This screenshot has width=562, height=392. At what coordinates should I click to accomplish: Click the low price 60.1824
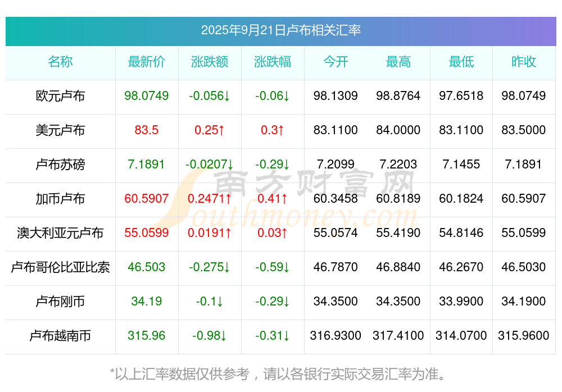461,198
